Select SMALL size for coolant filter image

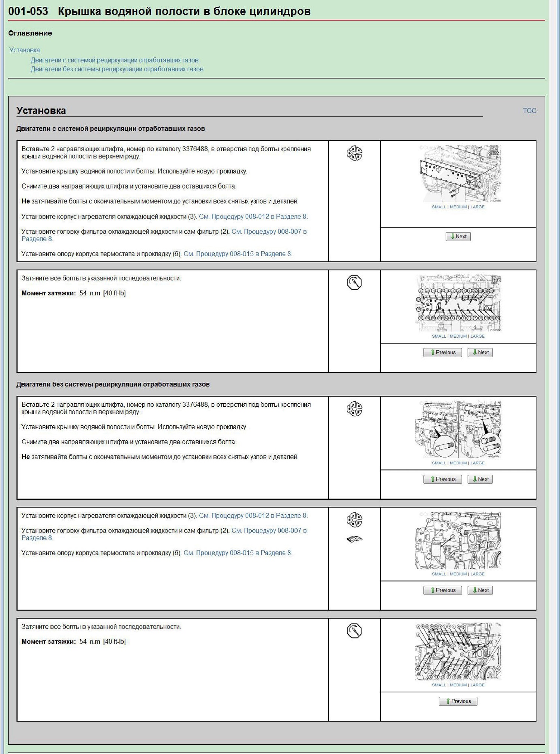point(439,574)
